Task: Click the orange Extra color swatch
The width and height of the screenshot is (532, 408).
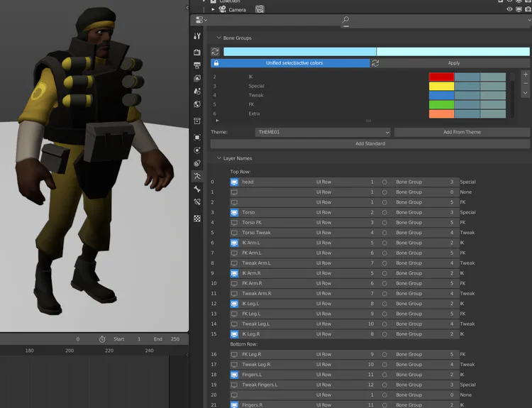Action: (441, 114)
